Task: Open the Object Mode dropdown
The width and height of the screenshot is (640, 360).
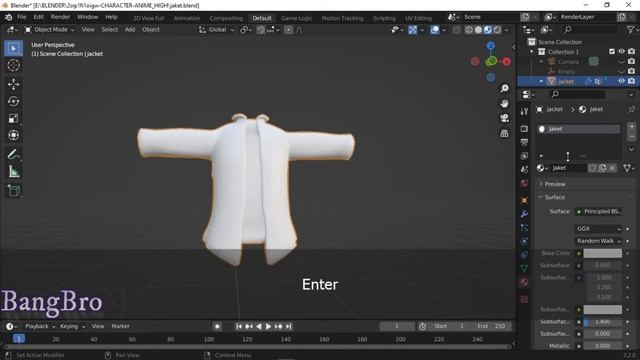Action: coord(50,30)
